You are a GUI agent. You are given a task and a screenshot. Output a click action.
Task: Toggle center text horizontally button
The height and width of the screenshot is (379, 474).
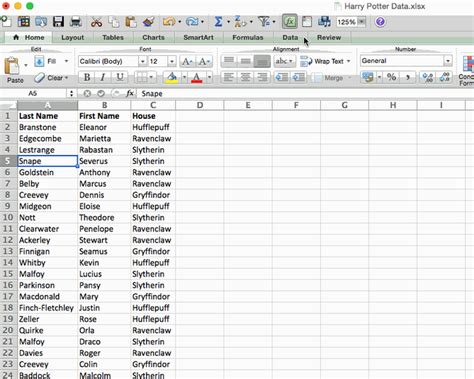[x=245, y=77]
